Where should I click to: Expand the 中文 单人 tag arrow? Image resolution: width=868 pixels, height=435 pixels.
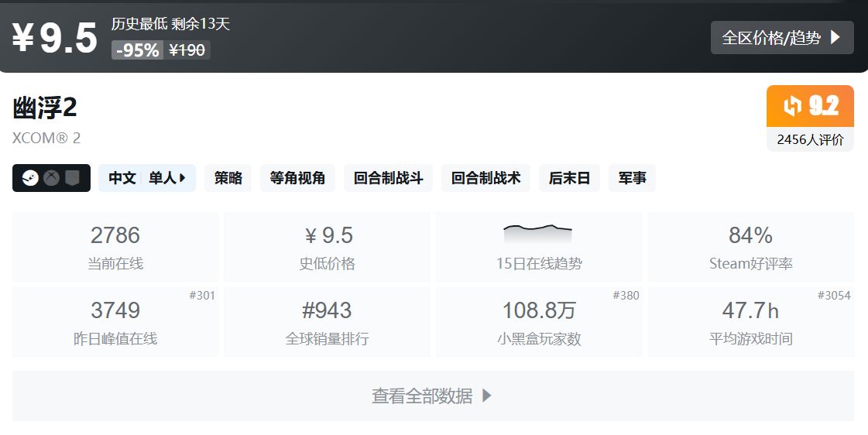coord(183,178)
